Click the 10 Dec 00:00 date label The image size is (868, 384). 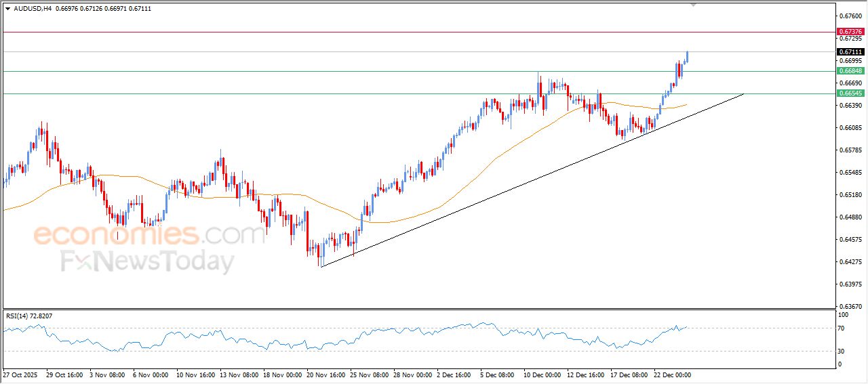542,375
